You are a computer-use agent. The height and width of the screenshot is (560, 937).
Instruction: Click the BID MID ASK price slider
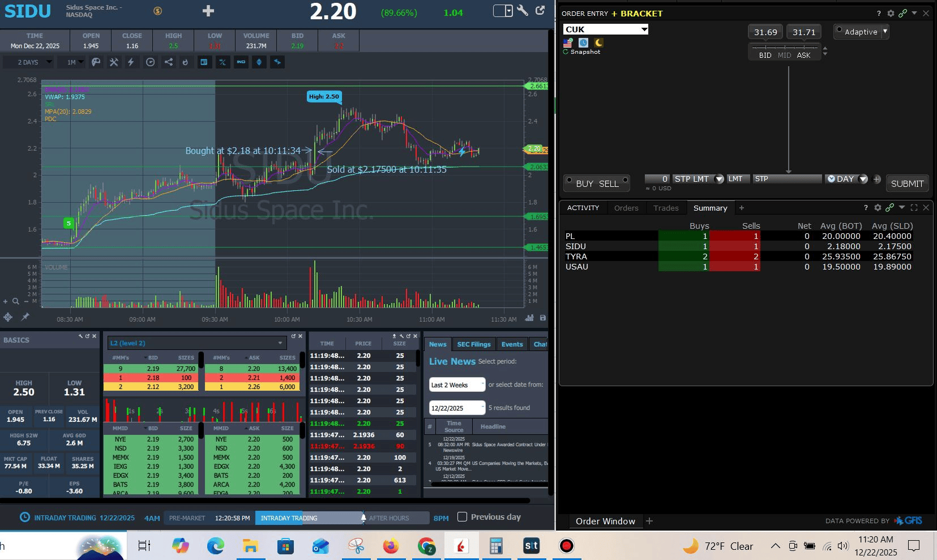(784, 51)
